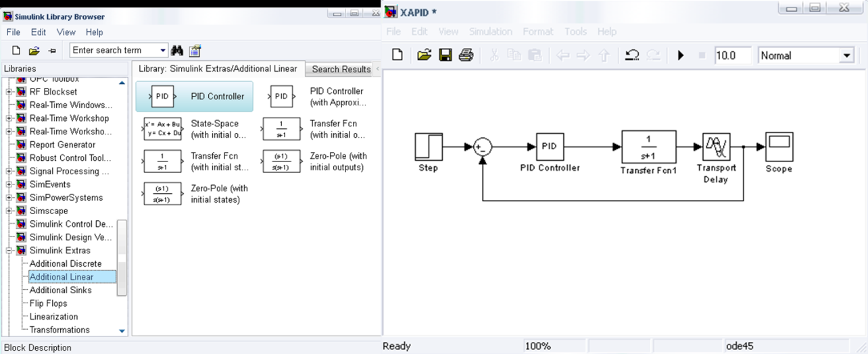Expand Simscape library node
Image resolution: width=868 pixels, height=354 pixels.
pyautogui.click(x=9, y=211)
